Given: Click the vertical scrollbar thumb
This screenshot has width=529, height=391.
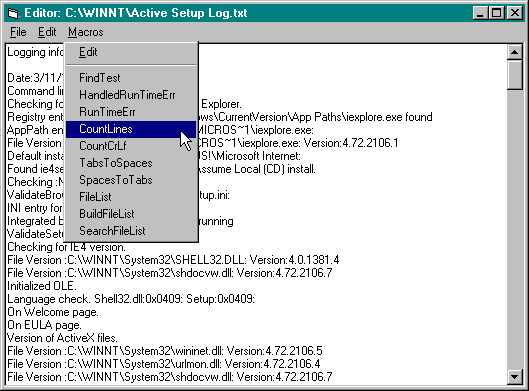Looking at the screenshot, I should tap(514, 75).
